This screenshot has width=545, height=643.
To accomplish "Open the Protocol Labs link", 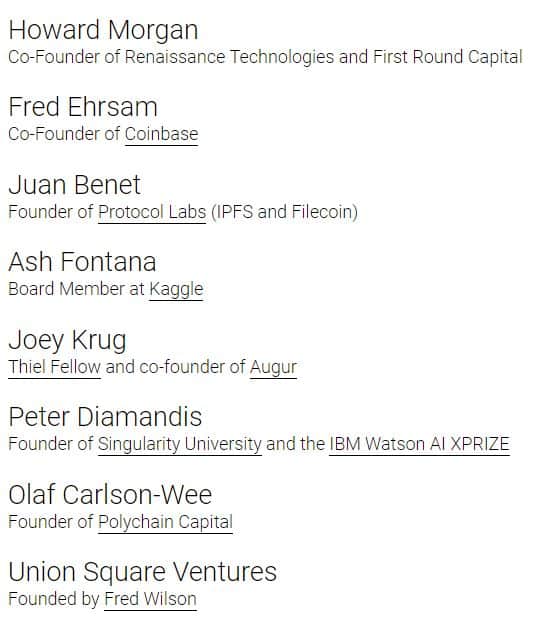I will click(x=152, y=212).
